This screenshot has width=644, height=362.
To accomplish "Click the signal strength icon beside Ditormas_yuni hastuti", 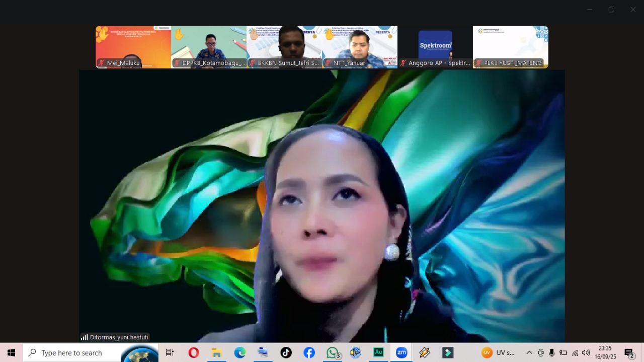I will (85, 337).
